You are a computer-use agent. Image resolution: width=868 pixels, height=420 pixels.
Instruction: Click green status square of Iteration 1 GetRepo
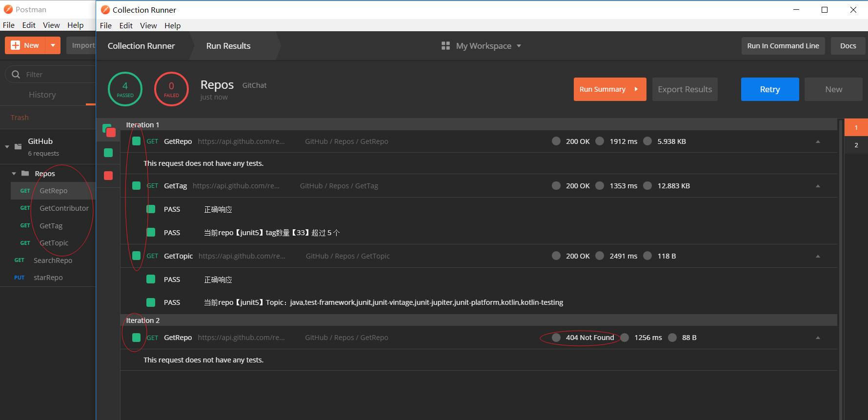137,141
